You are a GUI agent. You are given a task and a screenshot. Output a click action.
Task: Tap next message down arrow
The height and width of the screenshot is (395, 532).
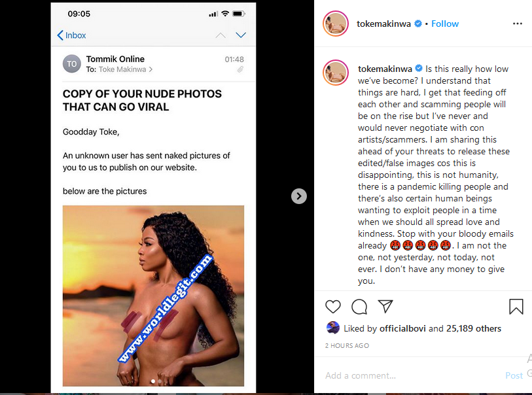(240, 35)
